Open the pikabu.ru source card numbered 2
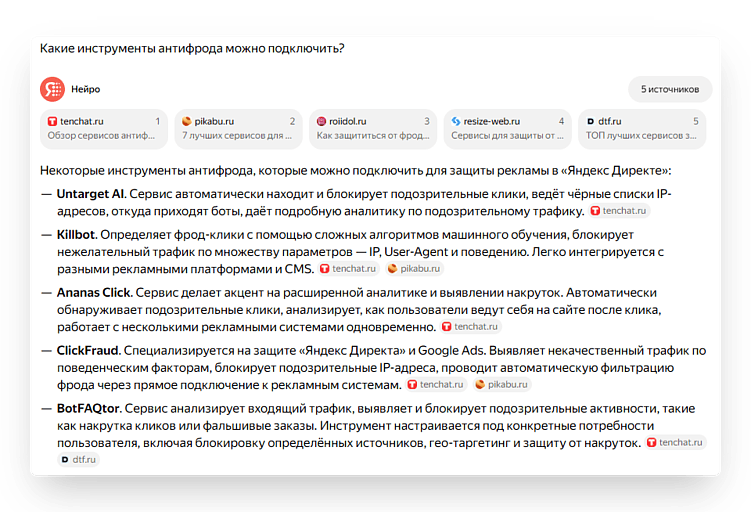 click(x=239, y=128)
